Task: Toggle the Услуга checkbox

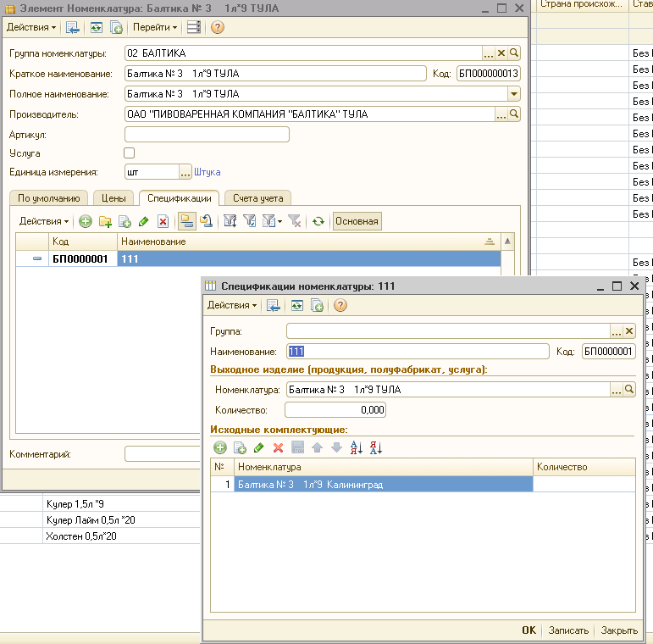Action: 130,153
